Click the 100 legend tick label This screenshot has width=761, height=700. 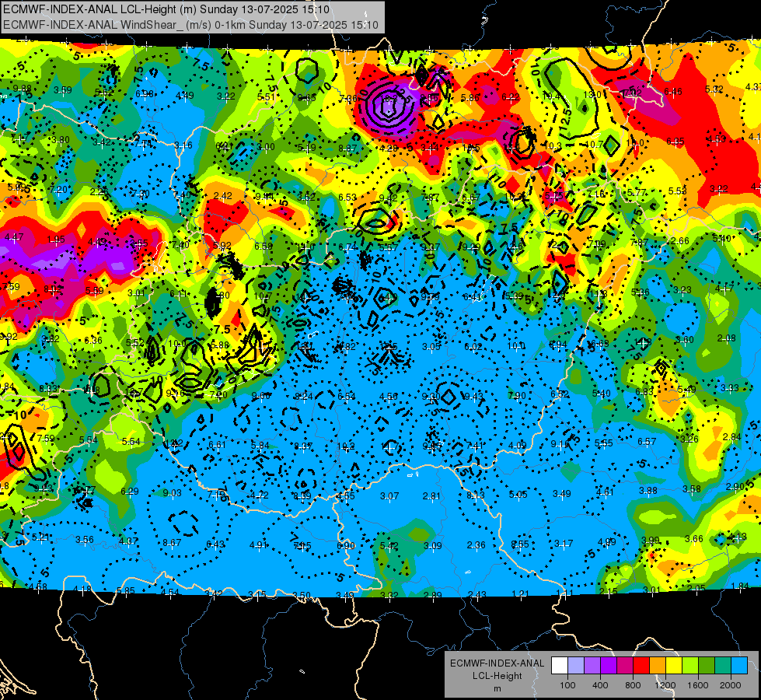(x=567, y=685)
